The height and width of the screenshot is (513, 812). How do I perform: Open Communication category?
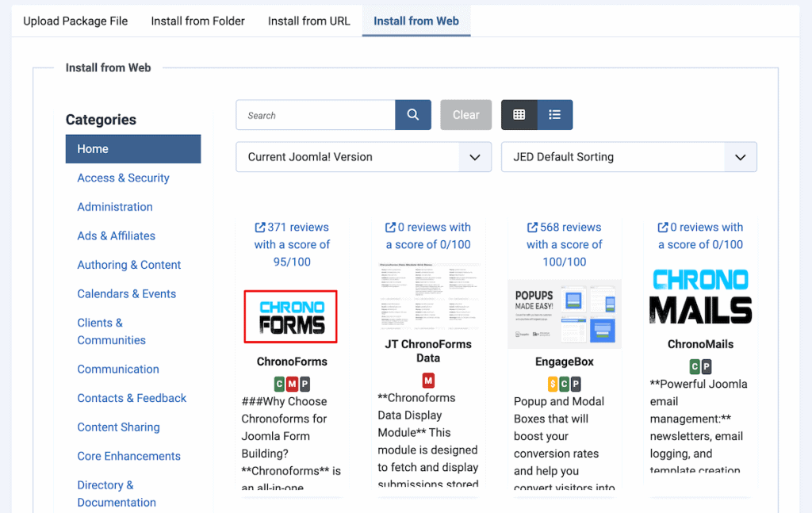tap(118, 369)
